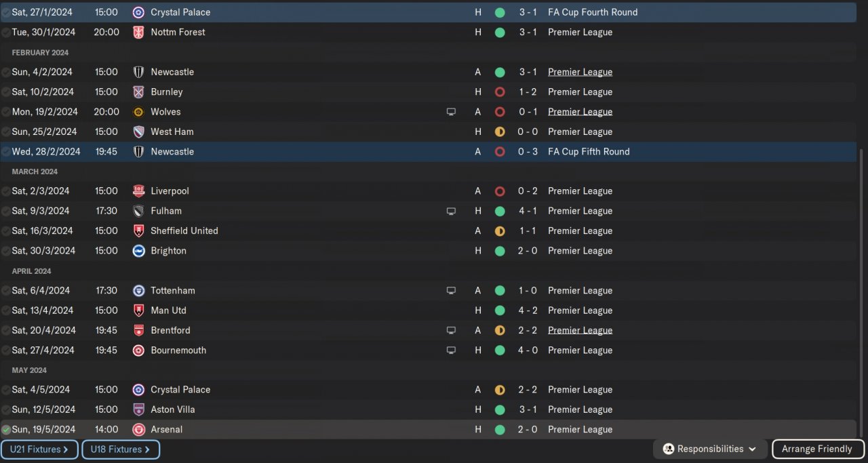Click the Arrange Friendly button
This screenshot has width=868, height=463.
tap(817, 449)
